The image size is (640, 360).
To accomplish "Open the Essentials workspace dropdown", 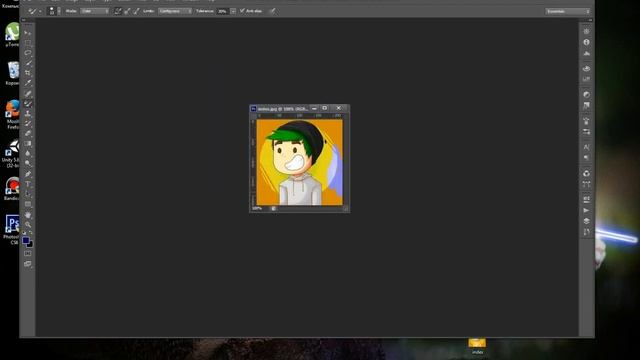I will tap(568, 11).
